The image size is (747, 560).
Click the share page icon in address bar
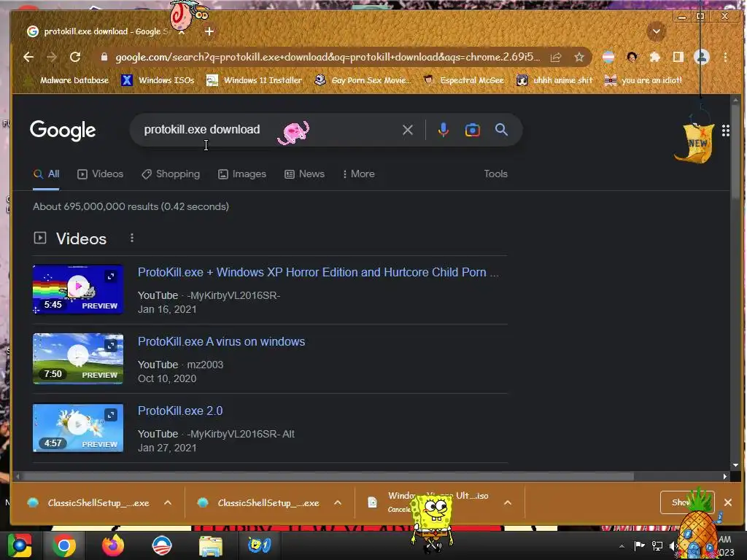(556, 57)
